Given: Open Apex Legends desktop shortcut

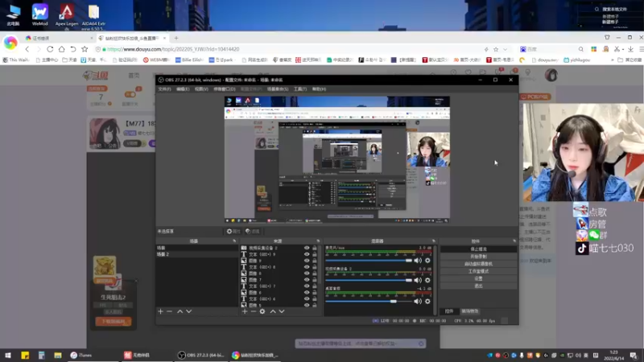Looking at the screenshot, I should click(67, 16).
